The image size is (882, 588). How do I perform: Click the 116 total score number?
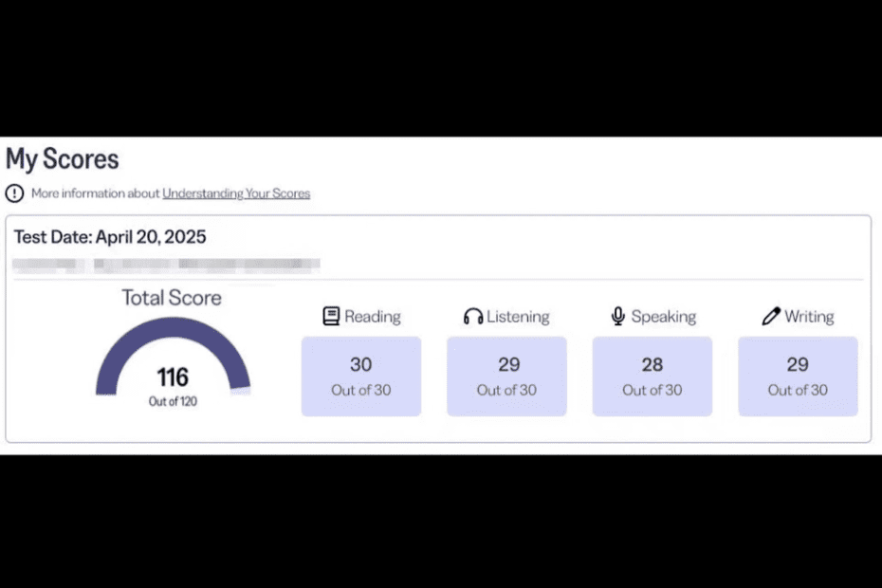coord(173,377)
